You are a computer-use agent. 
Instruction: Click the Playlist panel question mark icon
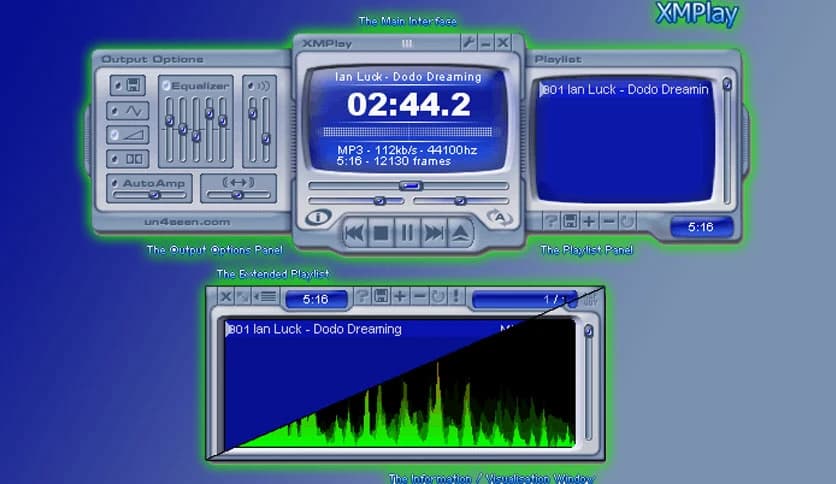550,221
